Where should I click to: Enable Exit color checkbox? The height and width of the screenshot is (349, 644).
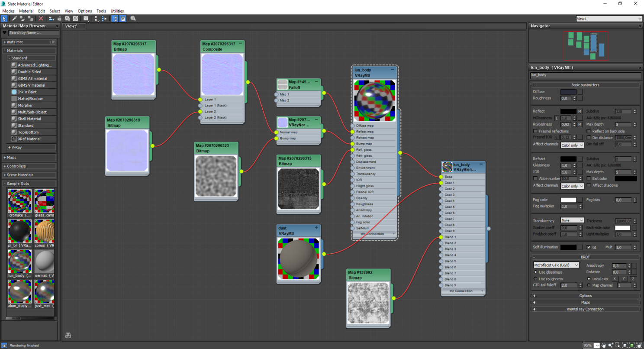click(x=589, y=178)
